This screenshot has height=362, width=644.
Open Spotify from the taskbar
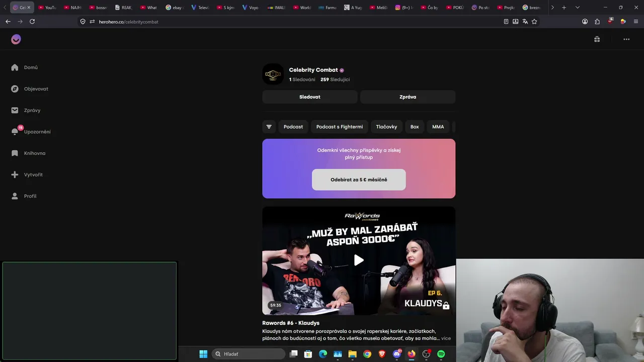(441, 354)
